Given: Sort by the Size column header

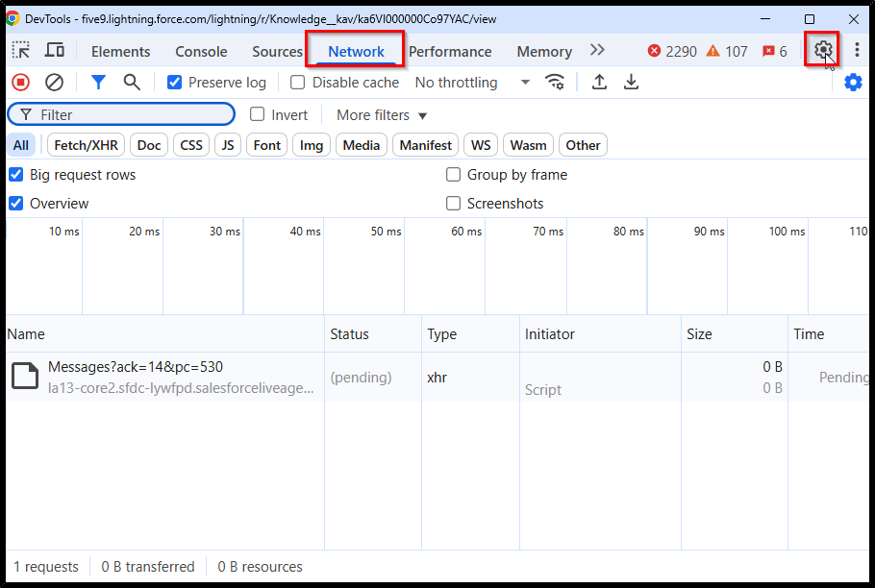Looking at the screenshot, I should pyautogui.click(x=735, y=333).
